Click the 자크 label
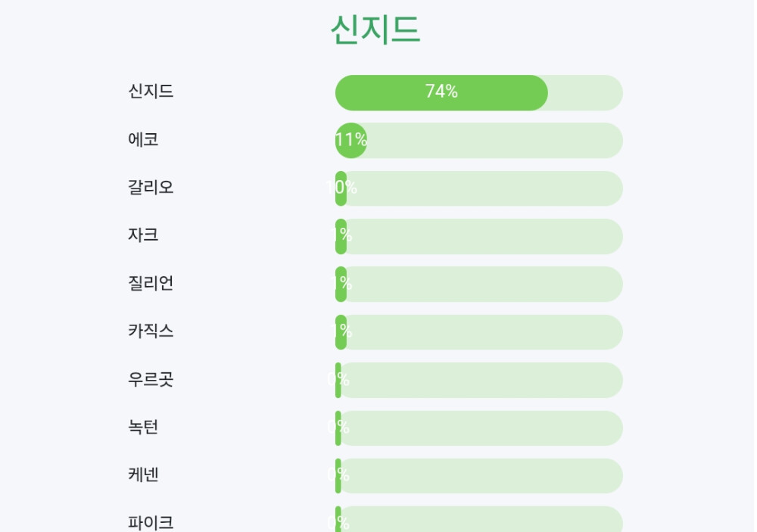The width and height of the screenshot is (757, 532). pos(143,235)
